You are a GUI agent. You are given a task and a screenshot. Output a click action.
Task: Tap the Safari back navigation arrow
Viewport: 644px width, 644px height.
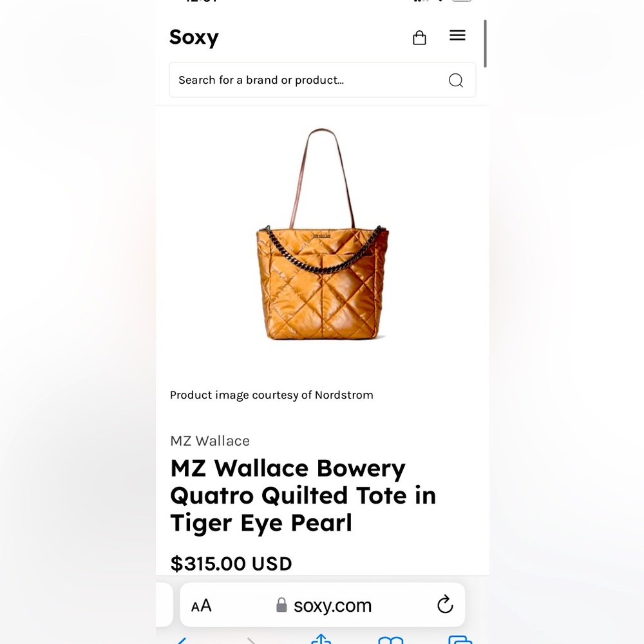[x=182, y=640]
